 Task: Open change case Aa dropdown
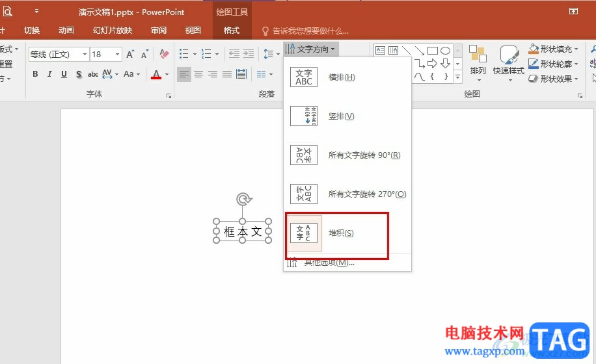pos(132,74)
